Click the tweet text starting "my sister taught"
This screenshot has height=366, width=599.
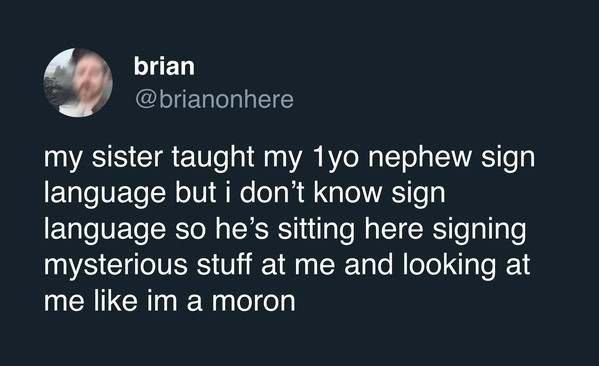(289, 229)
